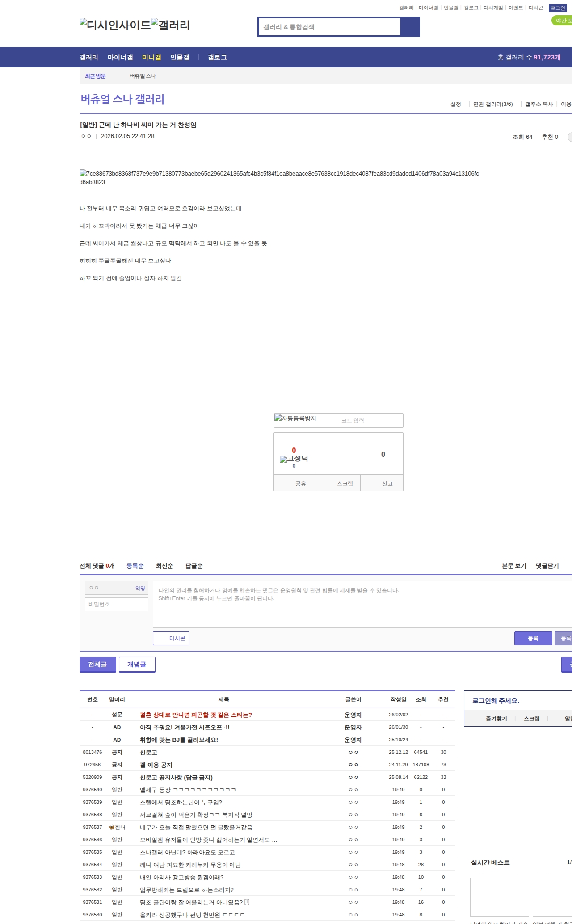Click the 자동등록방지 captcha image
The image size is (572, 924).
(295, 418)
